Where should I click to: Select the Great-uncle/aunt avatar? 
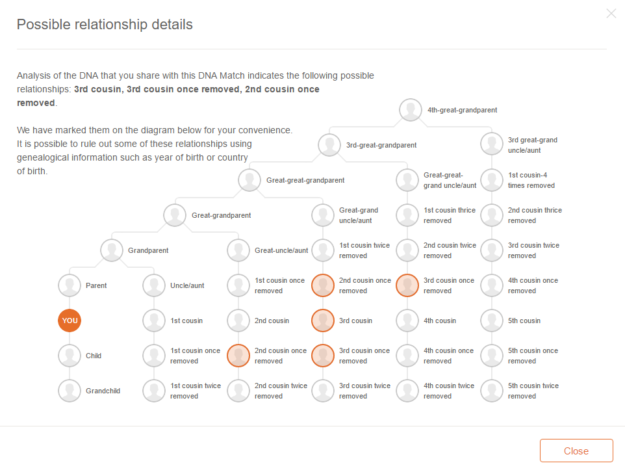pyautogui.click(x=238, y=250)
